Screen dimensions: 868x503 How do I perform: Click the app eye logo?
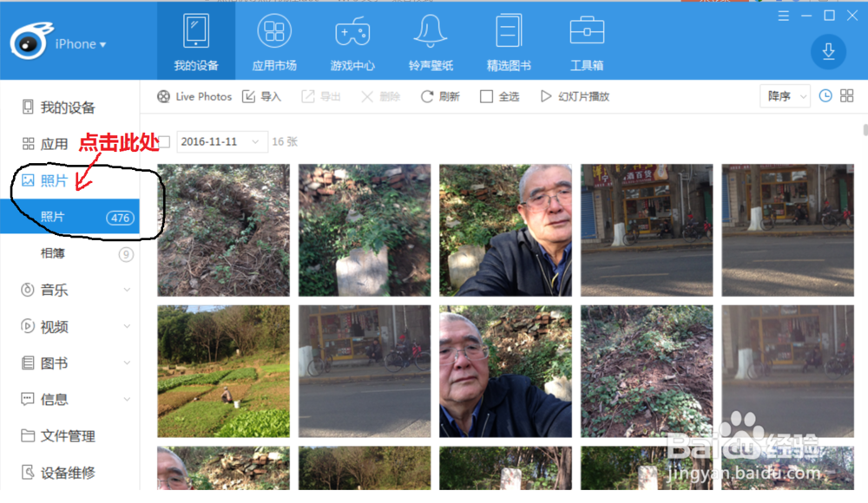[30, 42]
